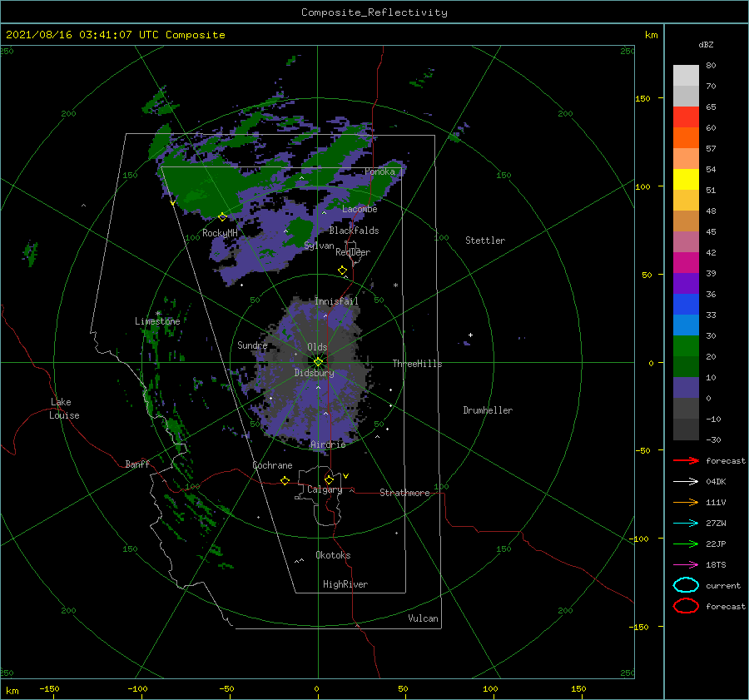Screen dimensions: 749x700
Task: Click the red forecast ellipse in legend
Action: (686, 606)
